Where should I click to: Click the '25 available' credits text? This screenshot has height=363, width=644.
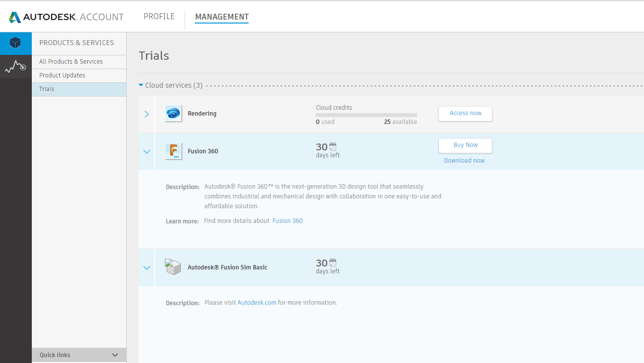[x=401, y=122]
